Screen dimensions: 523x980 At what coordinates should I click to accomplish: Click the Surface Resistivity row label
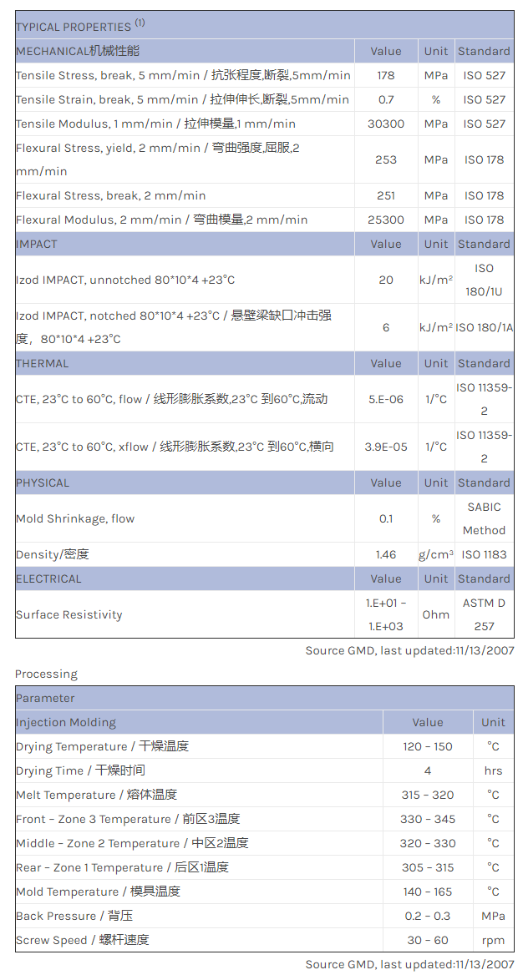(69, 614)
